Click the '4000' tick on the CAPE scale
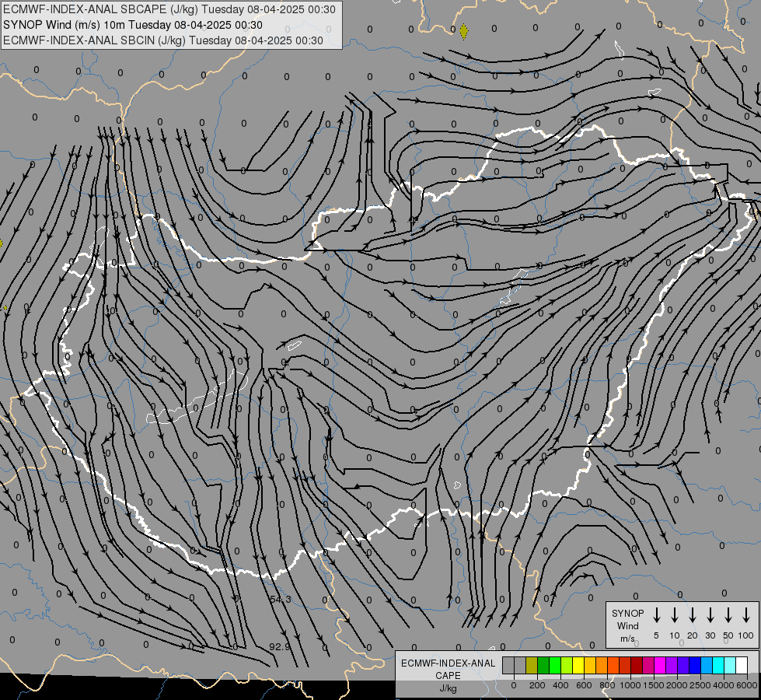Screen dimensions: 761x700 [723, 685]
